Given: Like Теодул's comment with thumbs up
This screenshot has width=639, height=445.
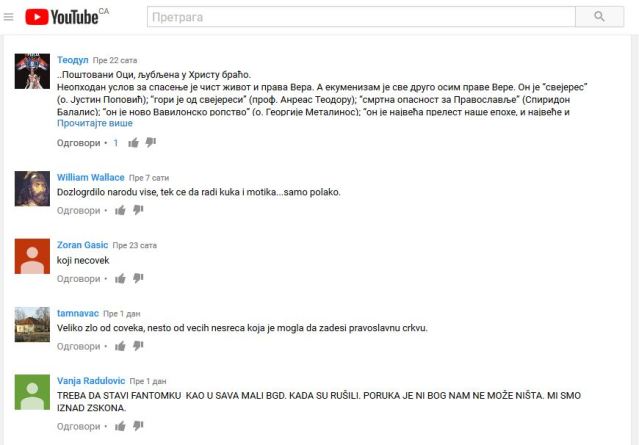Looking at the screenshot, I should [133, 143].
